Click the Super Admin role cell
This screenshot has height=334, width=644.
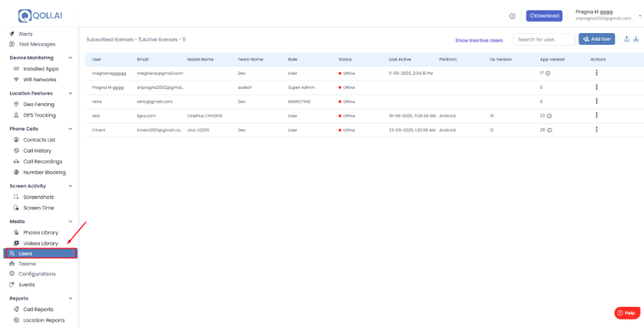(301, 87)
